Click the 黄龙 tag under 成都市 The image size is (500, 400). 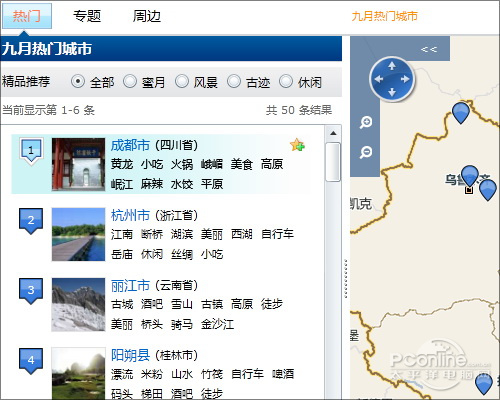pyautogui.click(x=122, y=164)
